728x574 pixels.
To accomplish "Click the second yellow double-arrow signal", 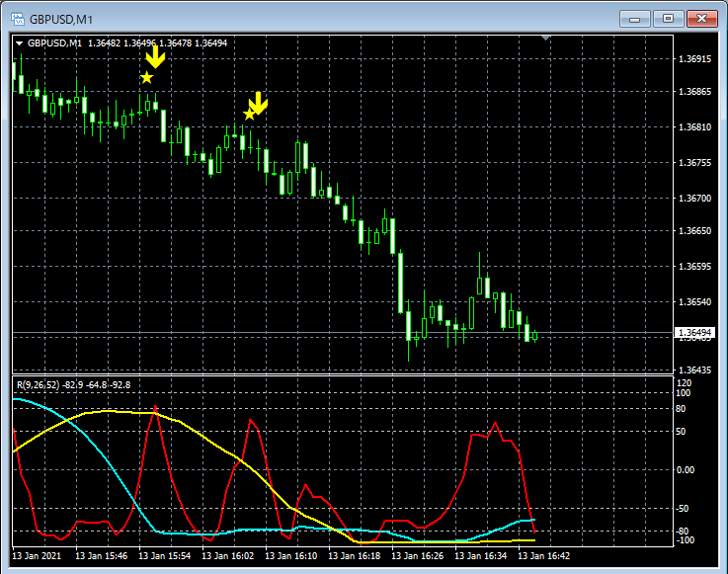I will tap(259, 102).
